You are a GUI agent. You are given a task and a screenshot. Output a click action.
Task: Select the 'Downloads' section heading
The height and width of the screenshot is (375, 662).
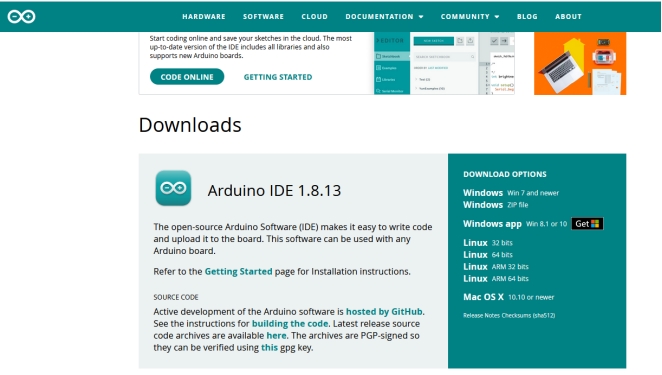pyautogui.click(x=190, y=125)
